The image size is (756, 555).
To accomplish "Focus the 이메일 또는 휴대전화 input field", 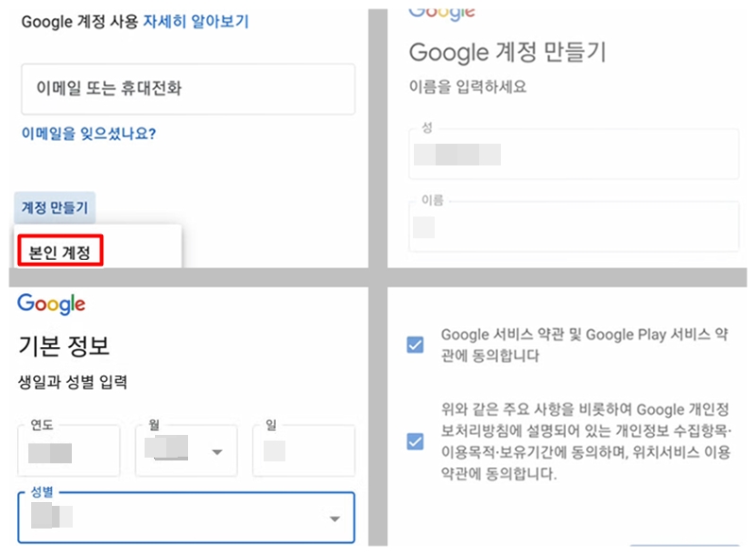I will [188, 89].
